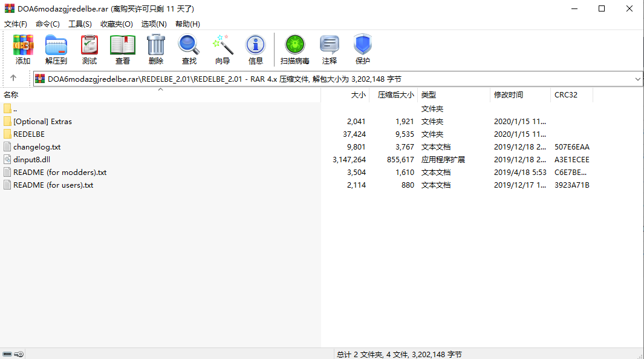Click the 3,147,264 size value

[x=349, y=160]
